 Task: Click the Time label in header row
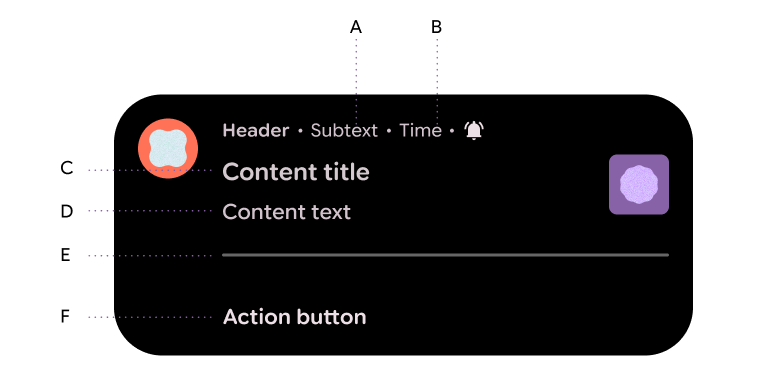pos(420,131)
